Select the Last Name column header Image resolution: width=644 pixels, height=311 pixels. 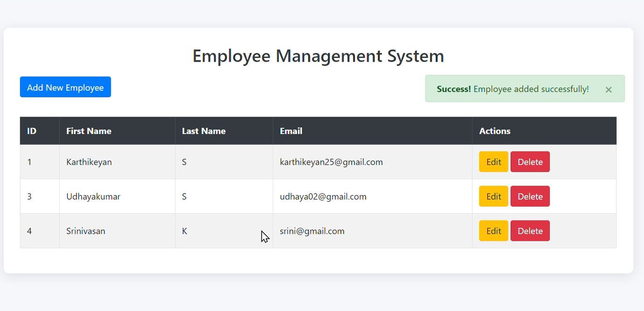pyautogui.click(x=204, y=130)
